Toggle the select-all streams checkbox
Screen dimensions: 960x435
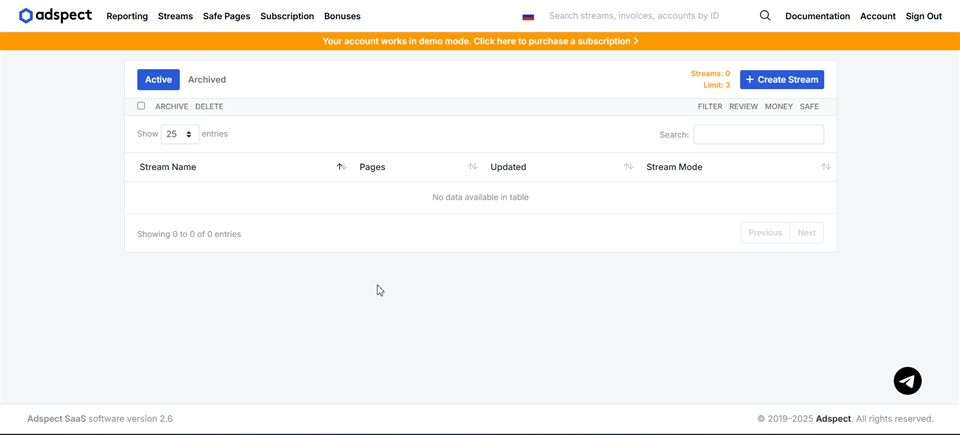tap(141, 106)
